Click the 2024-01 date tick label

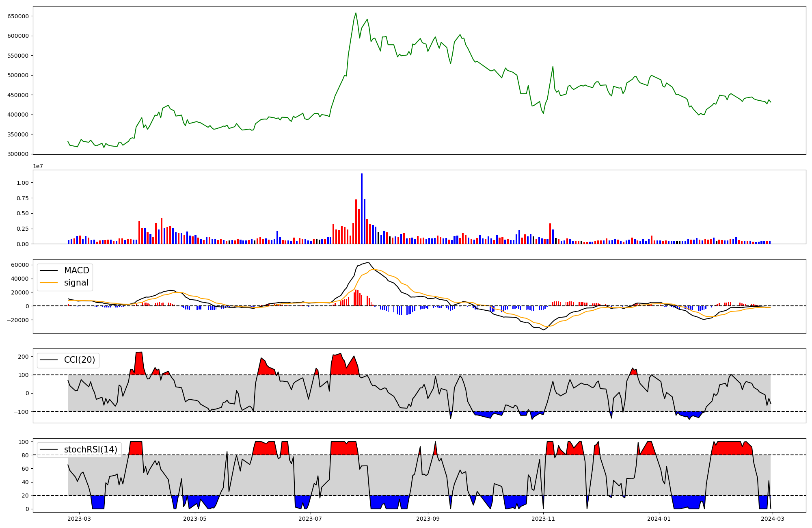pos(659,519)
